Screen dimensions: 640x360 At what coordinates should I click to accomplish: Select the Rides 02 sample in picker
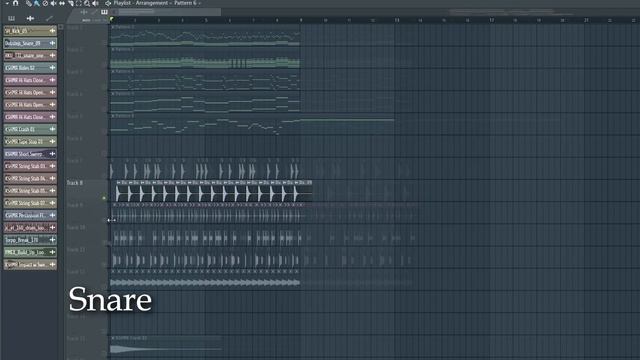30,68
